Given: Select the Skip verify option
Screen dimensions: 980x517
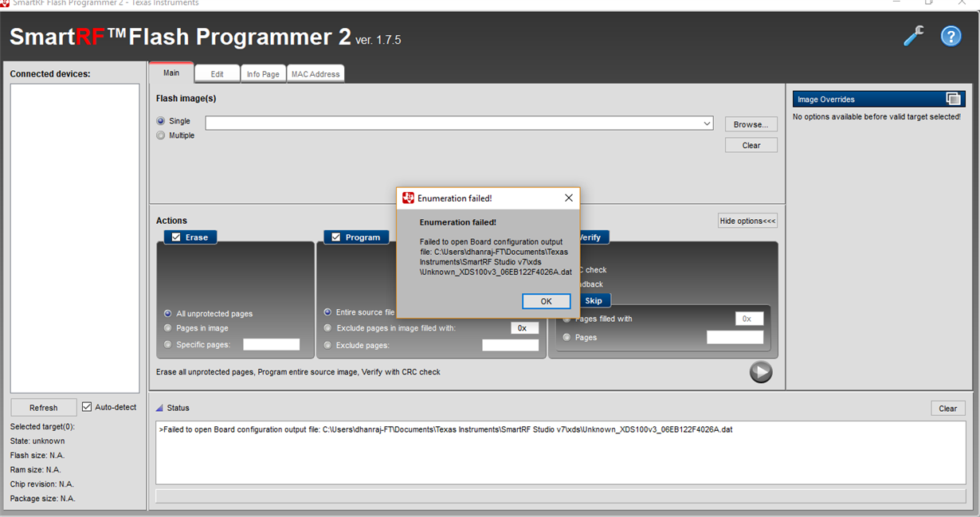Looking at the screenshot, I should tap(594, 300).
